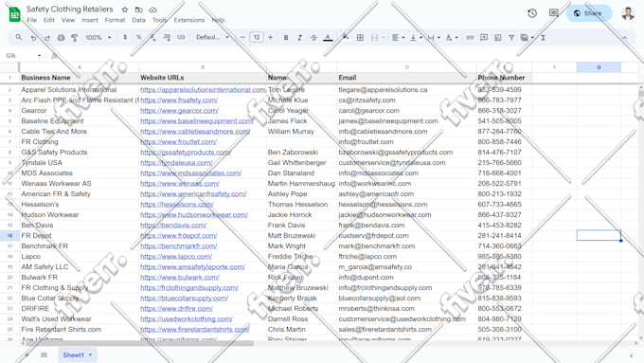
Task: Undo the last action
Action: coord(33,38)
